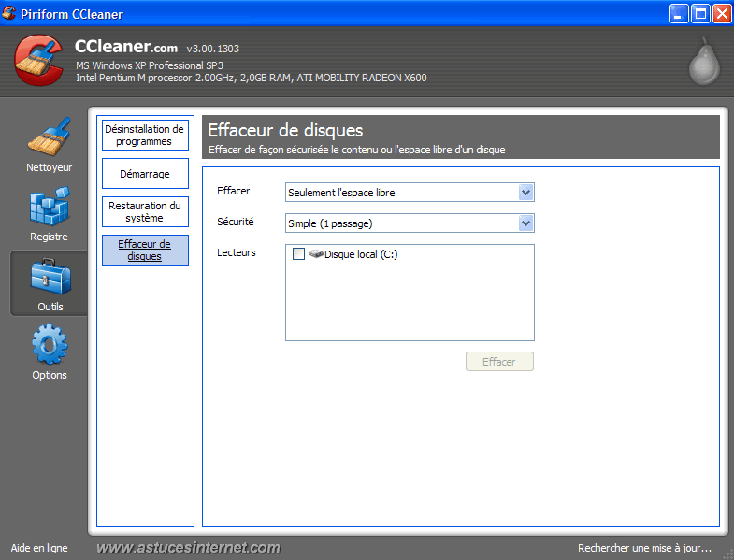Viewport: 734px width, 560px height.
Task: Click the Simple (1 passage) value
Action: [x=330, y=223]
